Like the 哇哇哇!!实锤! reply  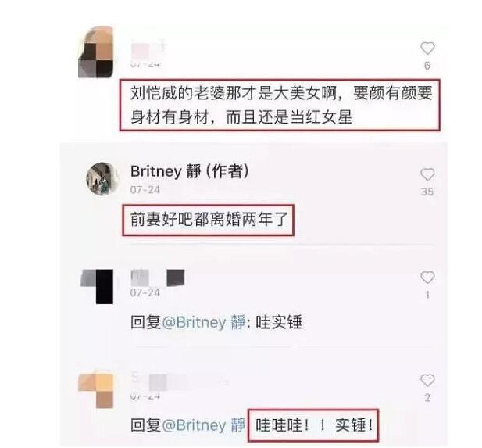(427, 381)
